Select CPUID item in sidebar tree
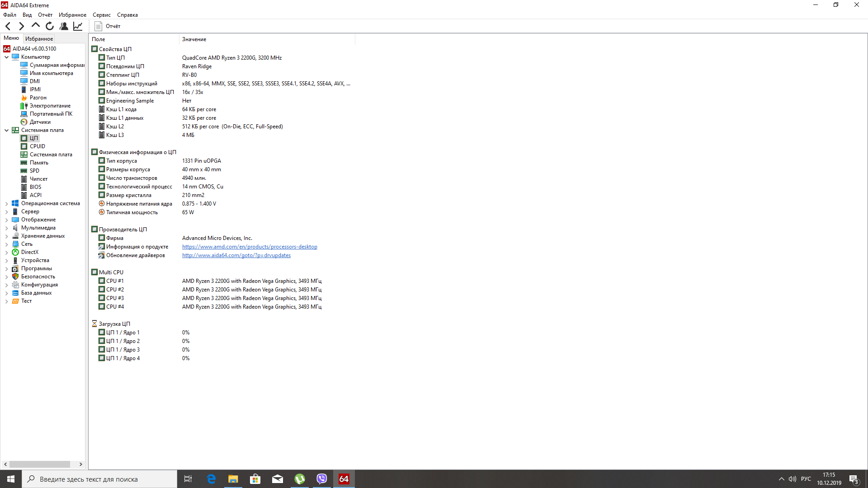The height and width of the screenshot is (488, 868). point(37,146)
